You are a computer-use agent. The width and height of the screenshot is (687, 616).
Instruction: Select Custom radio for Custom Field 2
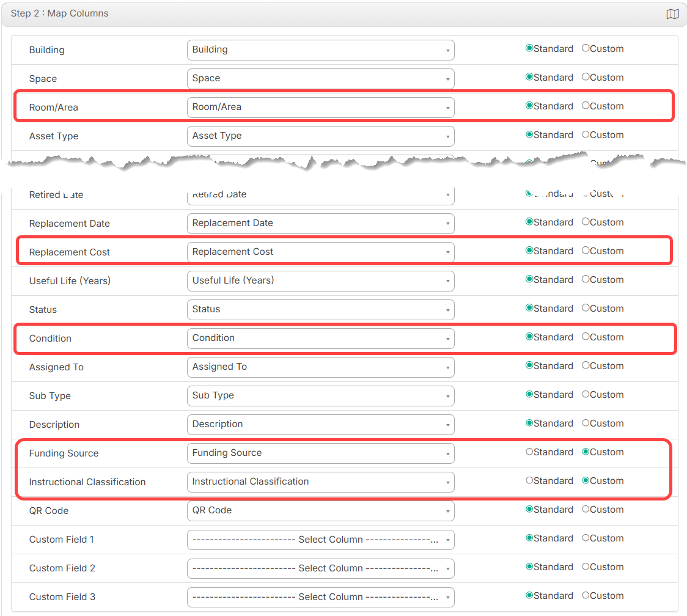[x=586, y=566]
